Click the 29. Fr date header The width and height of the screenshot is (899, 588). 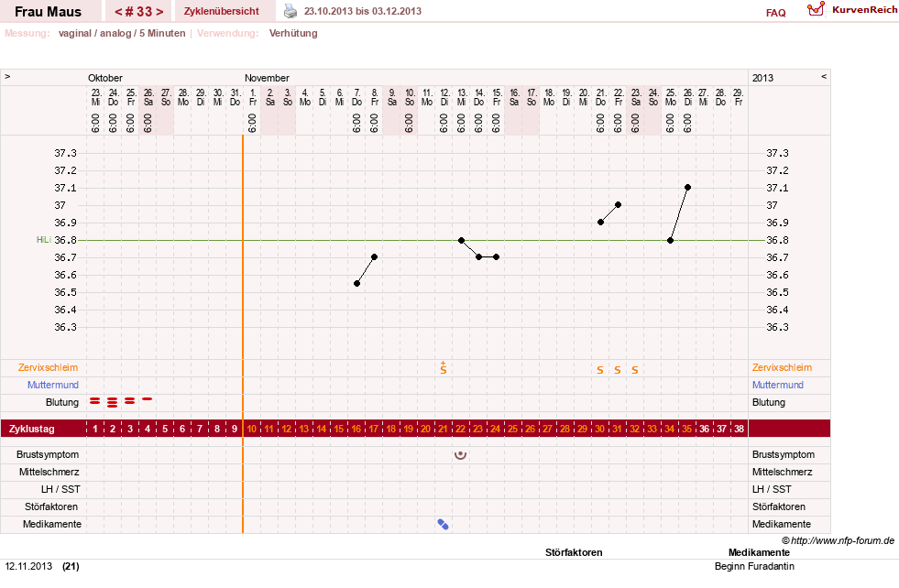739,97
